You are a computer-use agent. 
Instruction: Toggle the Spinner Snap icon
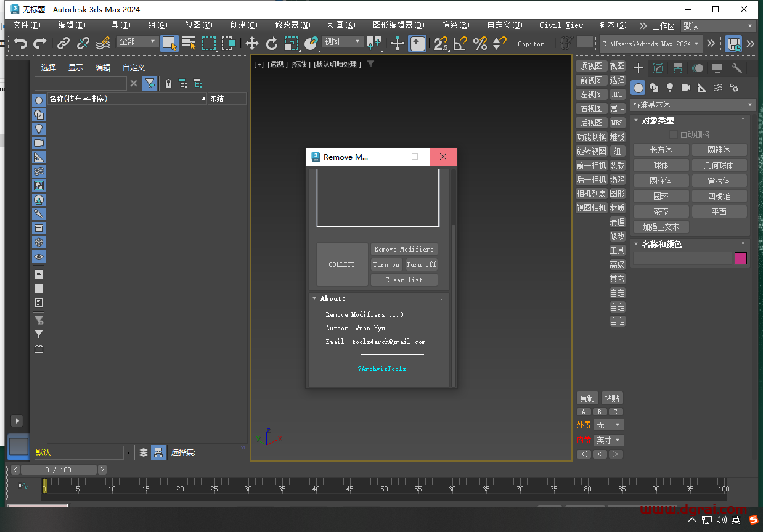click(x=500, y=43)
